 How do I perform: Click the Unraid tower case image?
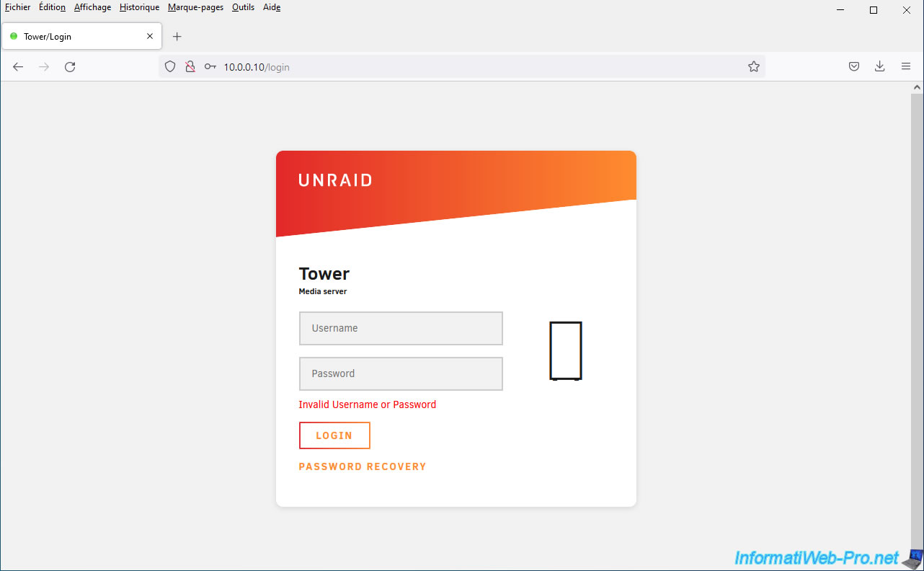click(565, 350)
